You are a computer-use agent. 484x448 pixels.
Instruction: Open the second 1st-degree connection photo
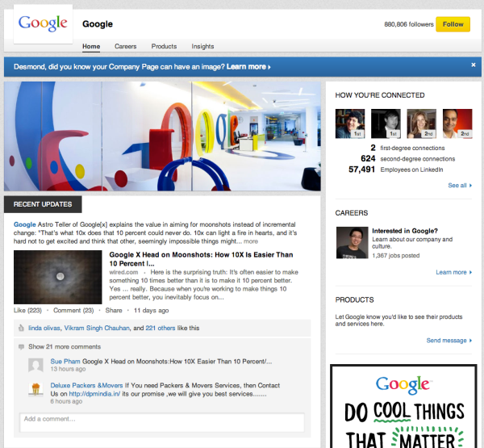coord(386,124)
